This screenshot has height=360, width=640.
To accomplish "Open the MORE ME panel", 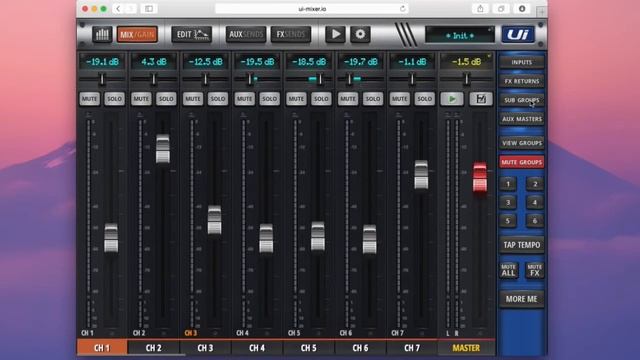I will click(522, 299).
